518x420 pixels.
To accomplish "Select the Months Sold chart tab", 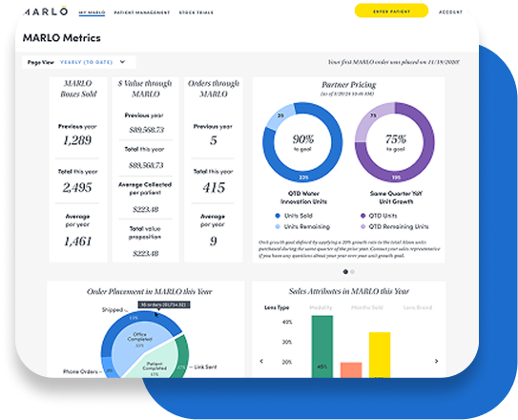I will point(367,307).
